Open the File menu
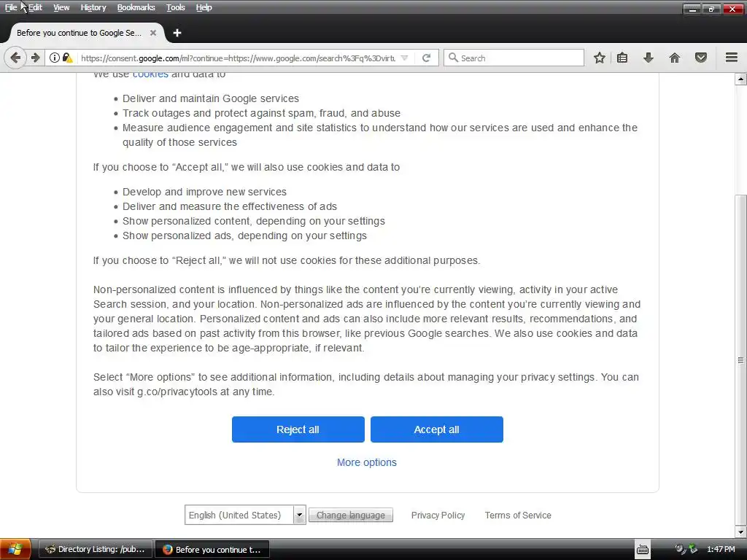Screen dimensions: 747x560 (11, 7)
